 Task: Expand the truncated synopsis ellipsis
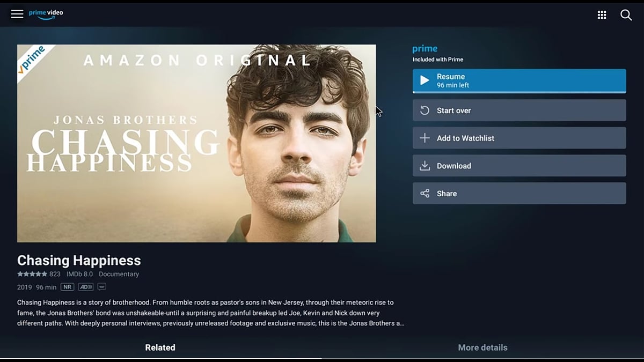tap(401, 323)
